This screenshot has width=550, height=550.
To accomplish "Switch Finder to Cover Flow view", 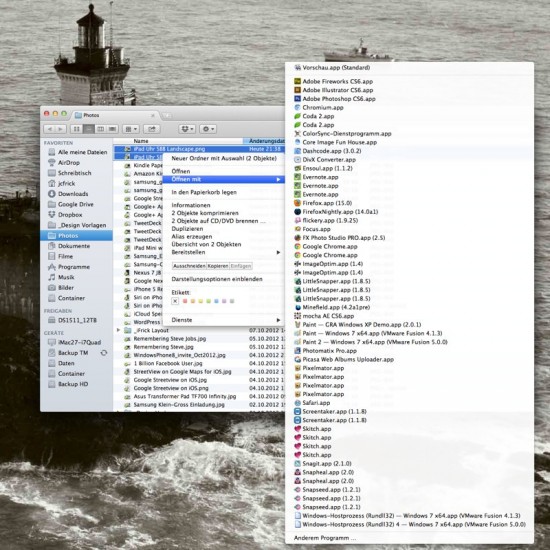I will tap(112, 129).
